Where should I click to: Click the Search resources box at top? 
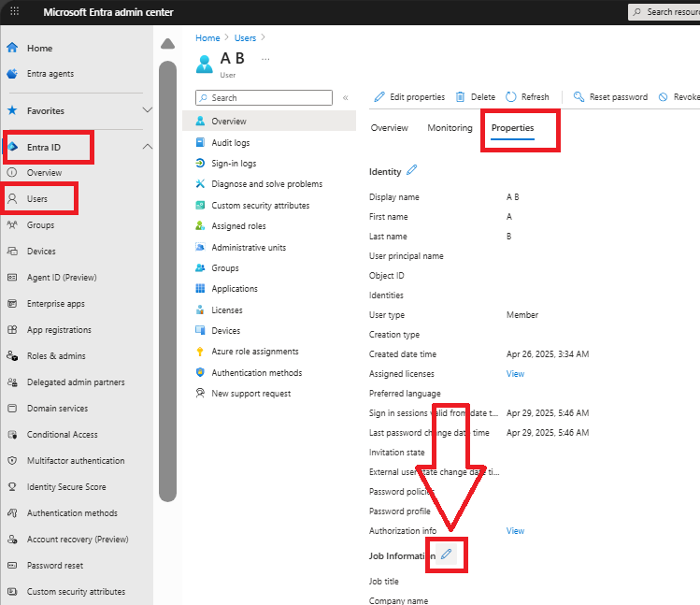coord(664,12)
